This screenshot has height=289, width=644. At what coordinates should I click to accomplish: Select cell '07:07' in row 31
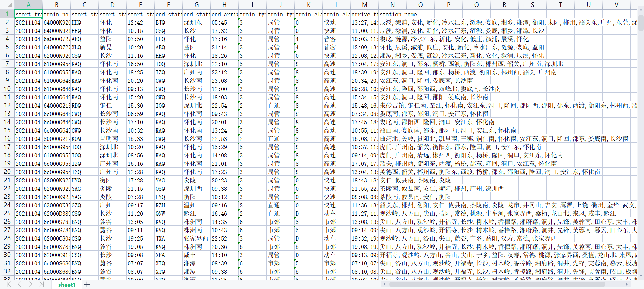(x=140, y=263)
